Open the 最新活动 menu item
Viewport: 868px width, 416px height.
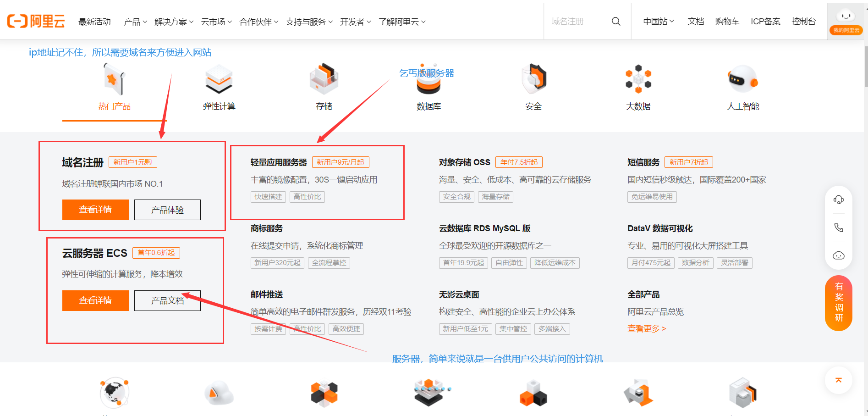94,22
